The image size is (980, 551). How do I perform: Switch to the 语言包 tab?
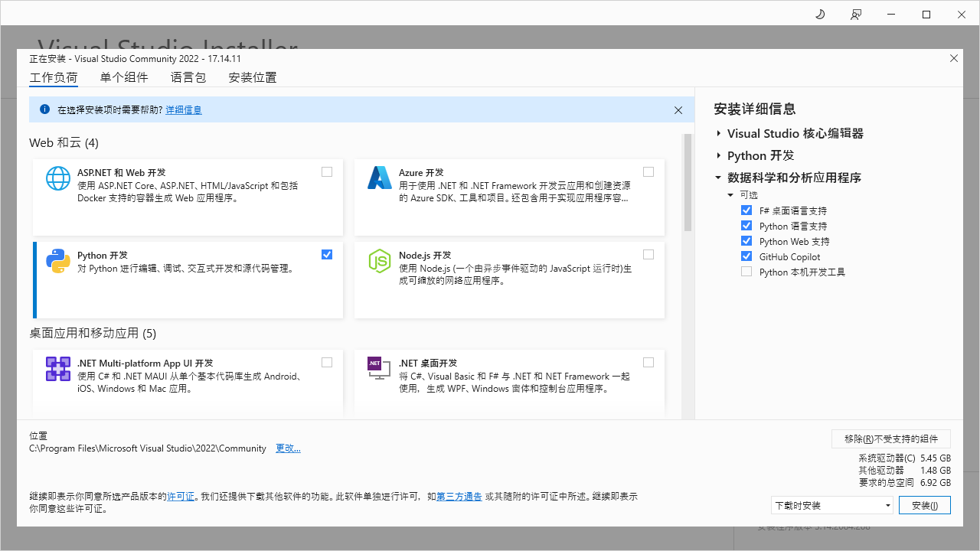tap(188, 77)
